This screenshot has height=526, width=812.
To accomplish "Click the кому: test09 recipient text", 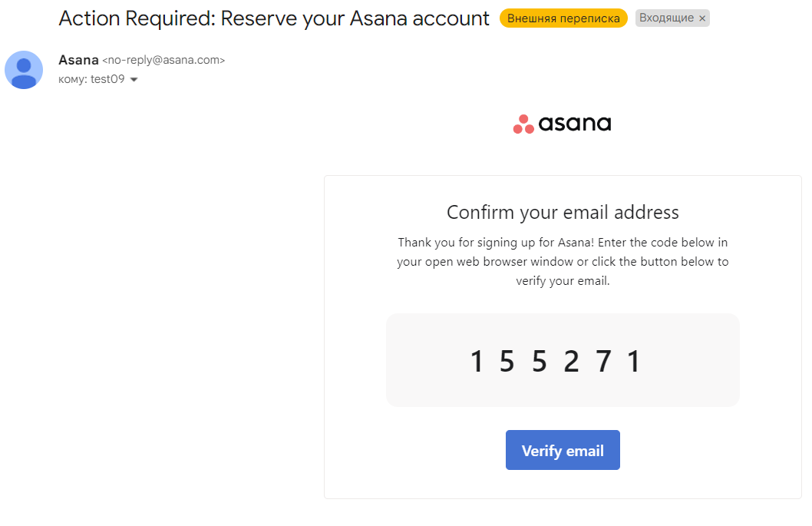I will pyautogui.click(x=91, y=79).
